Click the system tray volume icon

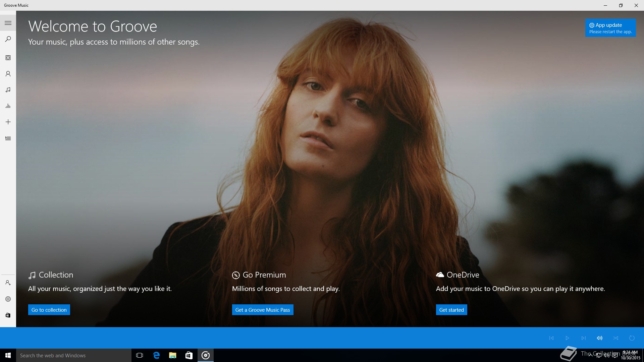pos(606,356)
